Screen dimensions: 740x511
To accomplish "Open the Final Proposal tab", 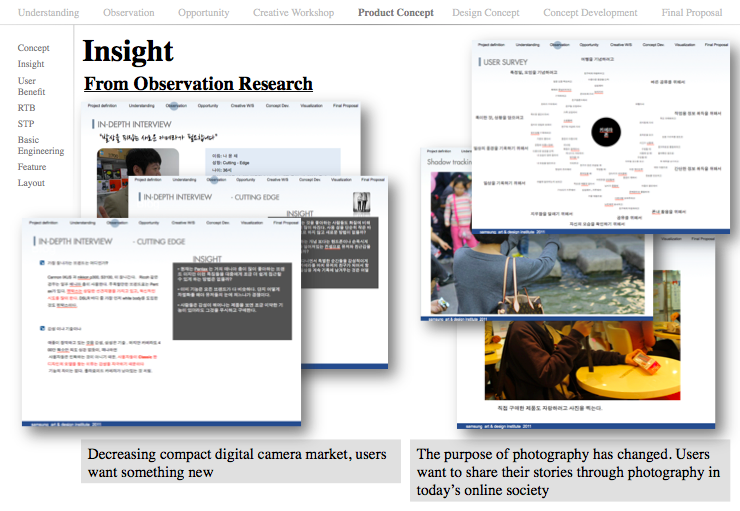I will click(691, 13).
